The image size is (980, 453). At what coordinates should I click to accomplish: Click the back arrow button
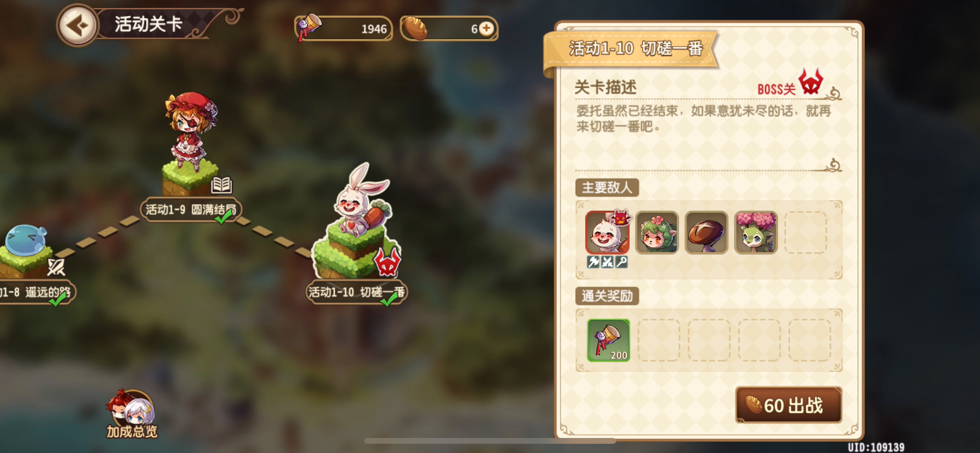[x=77, y=25]
